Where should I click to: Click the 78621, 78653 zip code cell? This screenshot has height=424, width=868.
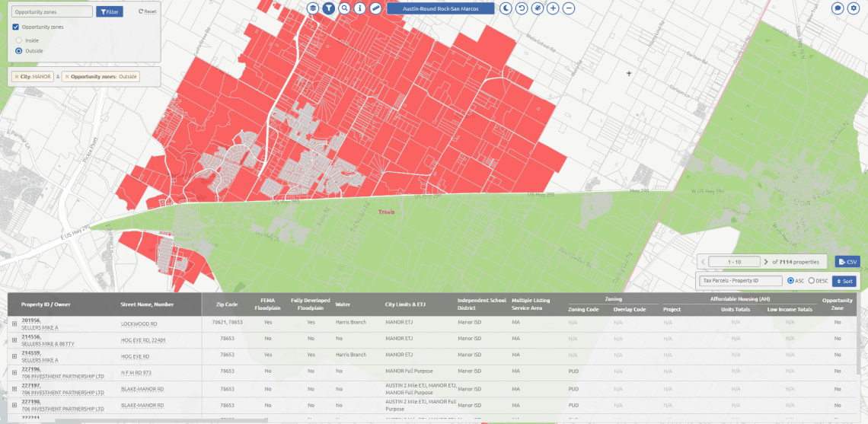227,321
